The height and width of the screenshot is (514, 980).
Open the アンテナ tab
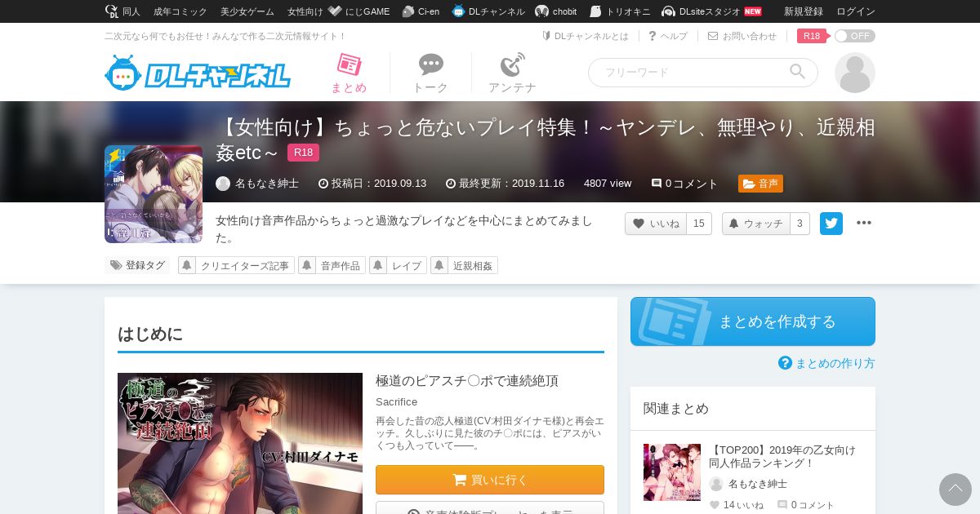coord(512,73)
